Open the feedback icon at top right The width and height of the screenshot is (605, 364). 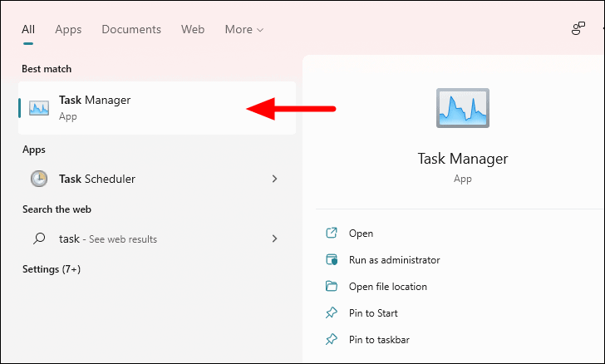point(578,28)
